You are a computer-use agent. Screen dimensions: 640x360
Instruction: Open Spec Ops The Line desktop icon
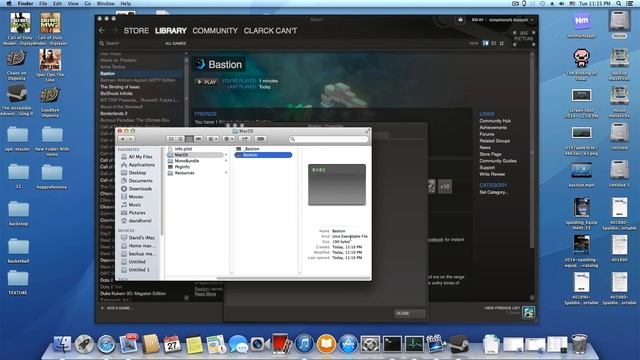pos(50,65)
